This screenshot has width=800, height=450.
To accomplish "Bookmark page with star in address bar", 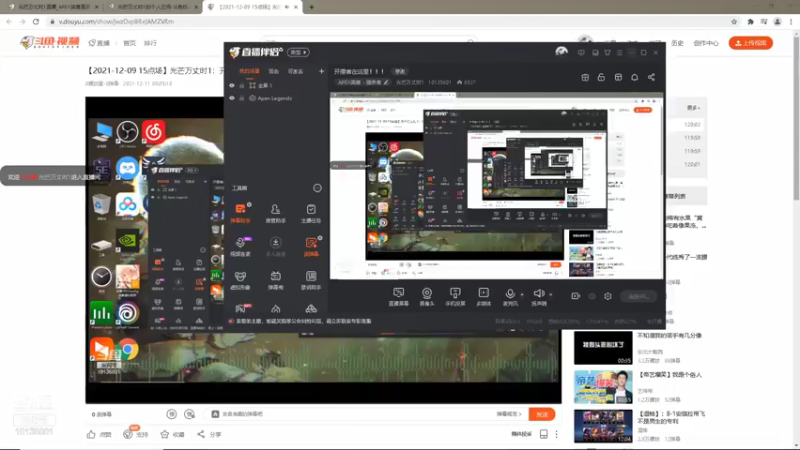I will click(x=734, y=21).
